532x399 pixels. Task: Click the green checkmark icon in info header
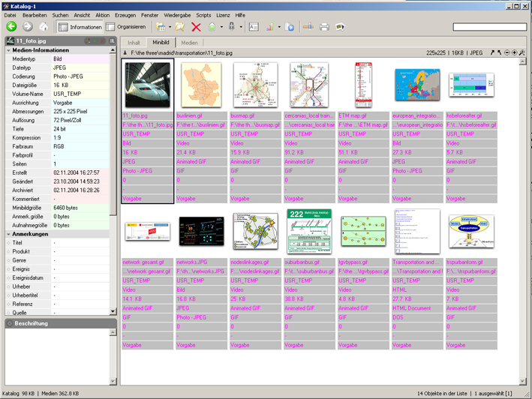tap(95, 40)
